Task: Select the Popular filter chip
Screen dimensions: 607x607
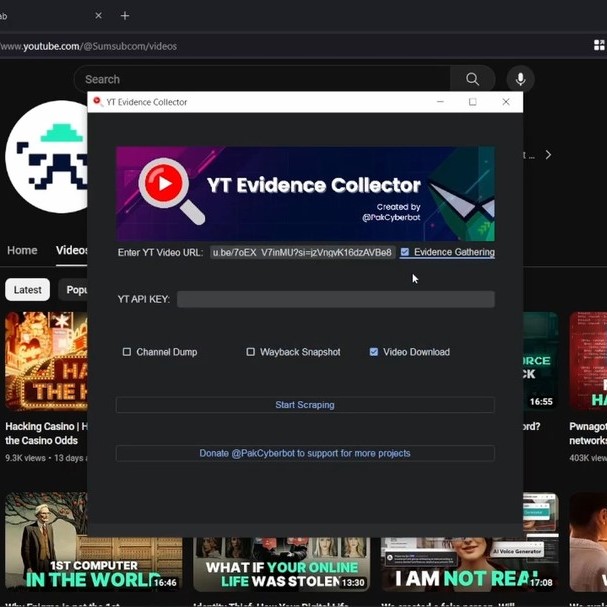Action: click(73, 290)
